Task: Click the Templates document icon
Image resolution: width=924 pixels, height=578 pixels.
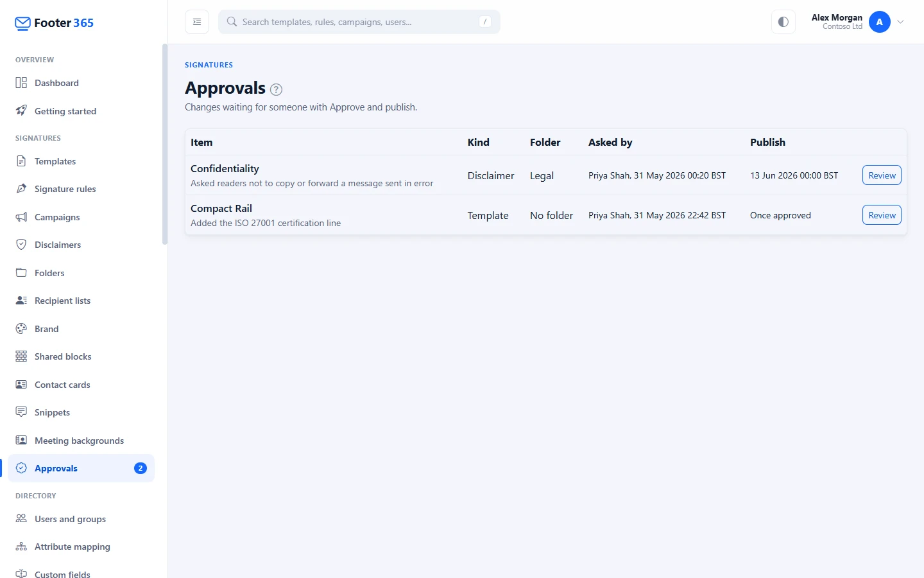Action: (x=21, y=161)
